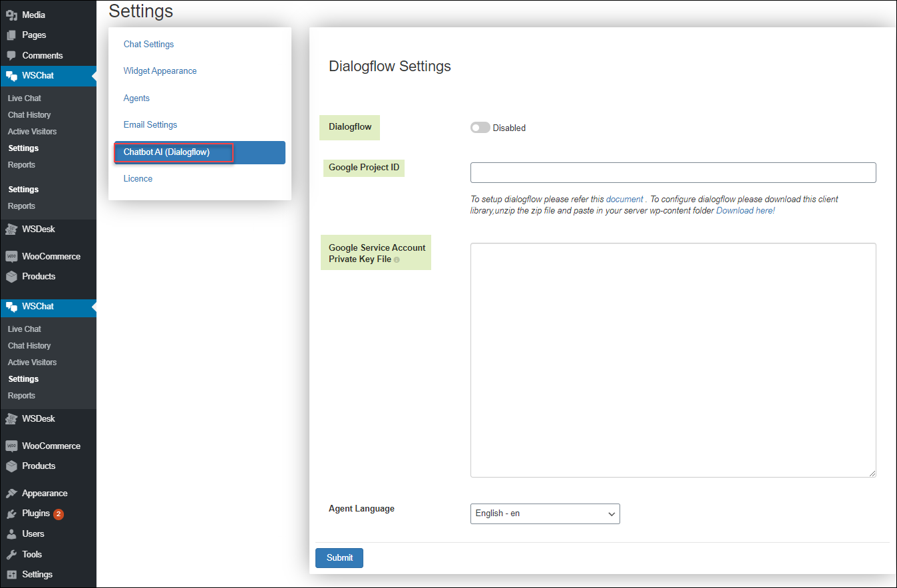Viewport: 897px width, 588px height.
Task: Open Active Visitors under the lower WSChat
Action: click(32, 363)
